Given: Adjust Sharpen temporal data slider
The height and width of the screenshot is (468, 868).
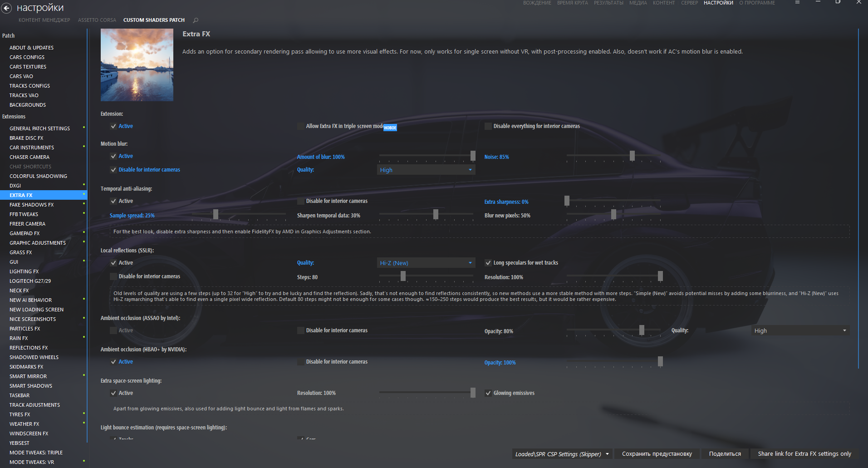Looking at the screenshot, I should point(427,214).
